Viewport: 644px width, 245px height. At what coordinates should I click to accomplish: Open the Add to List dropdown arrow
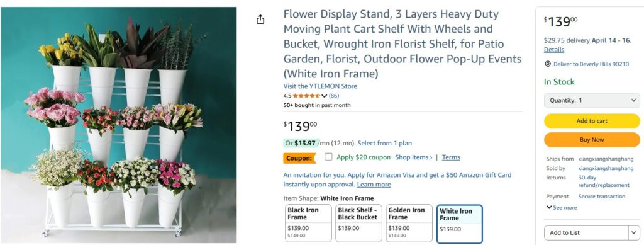[634, 232]
